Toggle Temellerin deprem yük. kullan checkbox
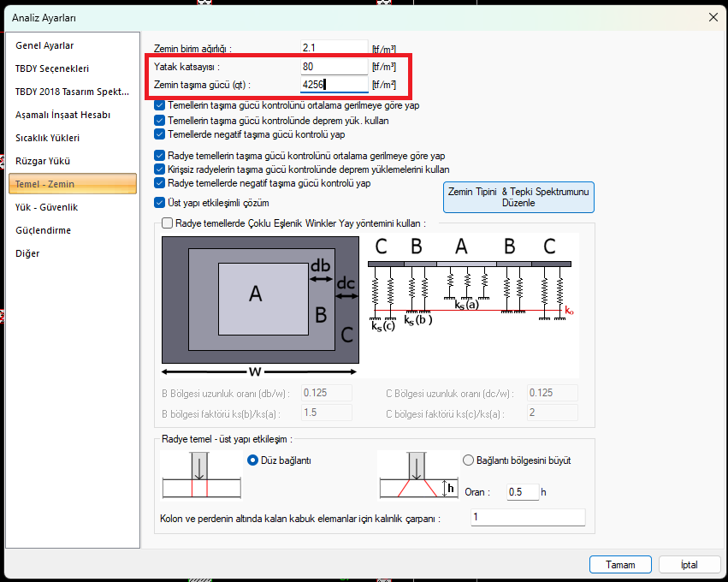This screenshot has height=582, width=728. [159, 121]
